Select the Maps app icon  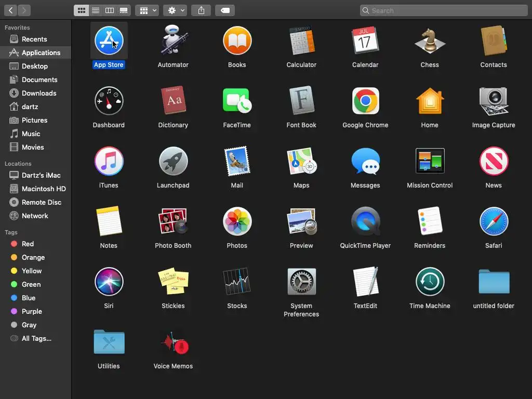[301, 161]
